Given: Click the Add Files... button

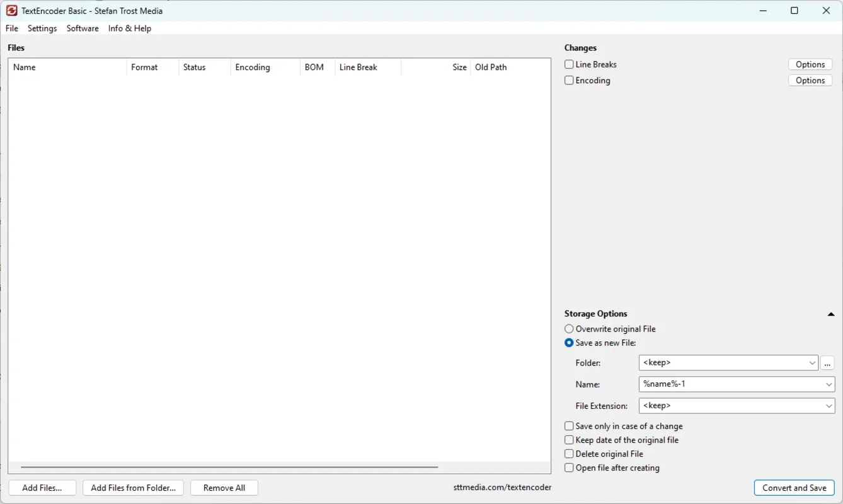Looking at the screenshot, I should click(42, 488).
